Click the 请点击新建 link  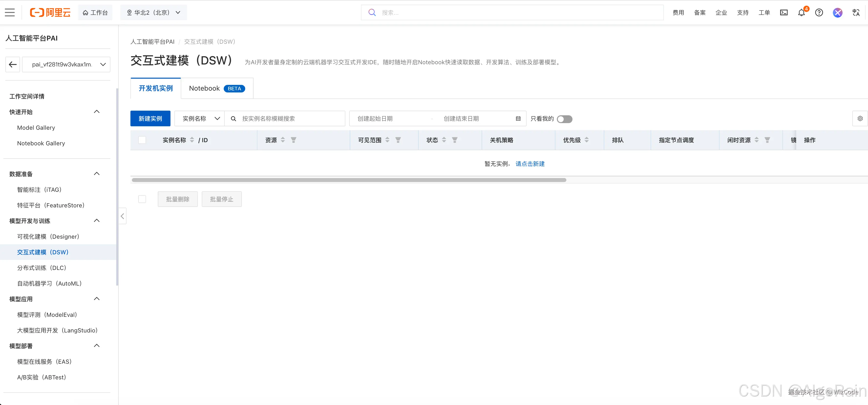[530, 164]
